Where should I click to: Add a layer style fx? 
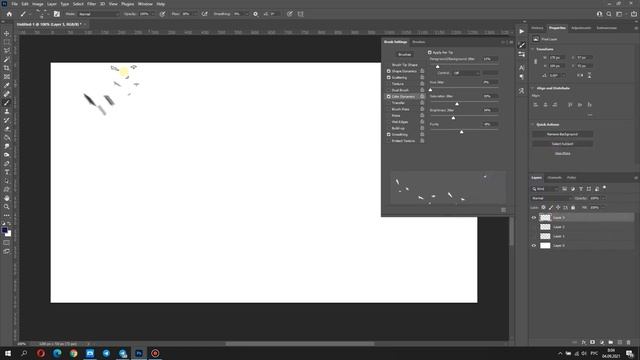point(584,342)
